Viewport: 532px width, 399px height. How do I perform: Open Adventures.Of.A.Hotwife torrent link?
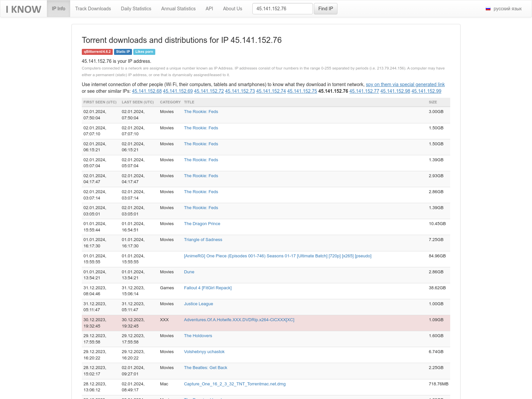pyautogui.click(x=239, y=320)
